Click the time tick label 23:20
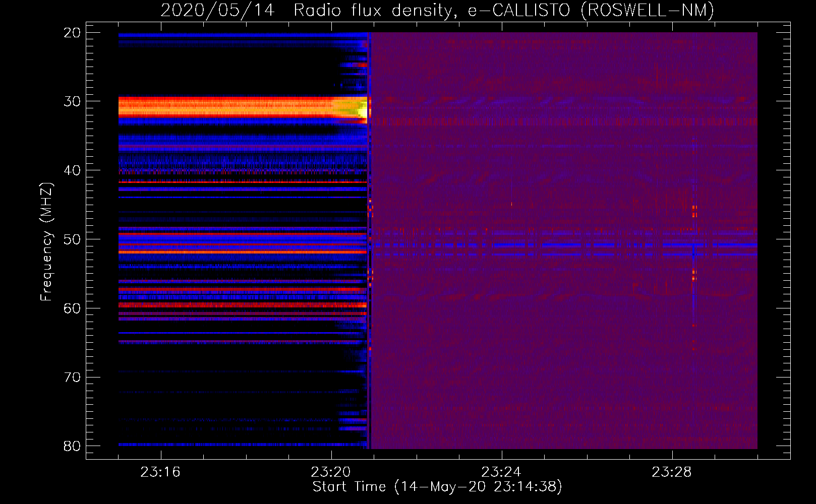 point(331,472)
